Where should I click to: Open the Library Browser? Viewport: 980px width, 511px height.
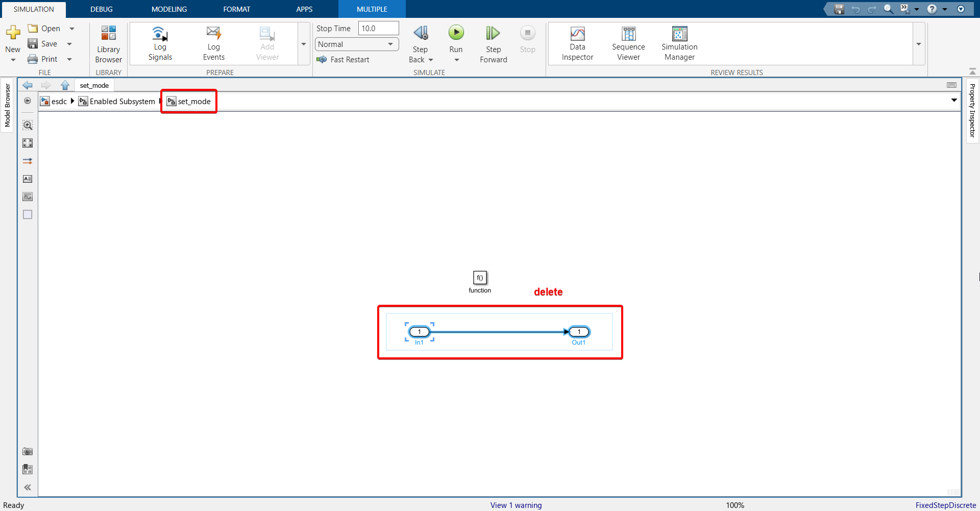tap(108, 44)
